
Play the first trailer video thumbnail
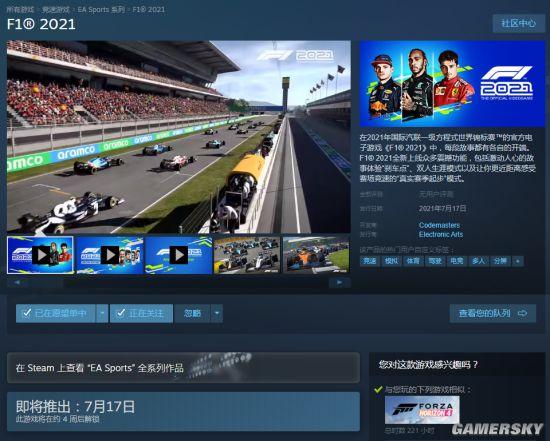(40, 255)
